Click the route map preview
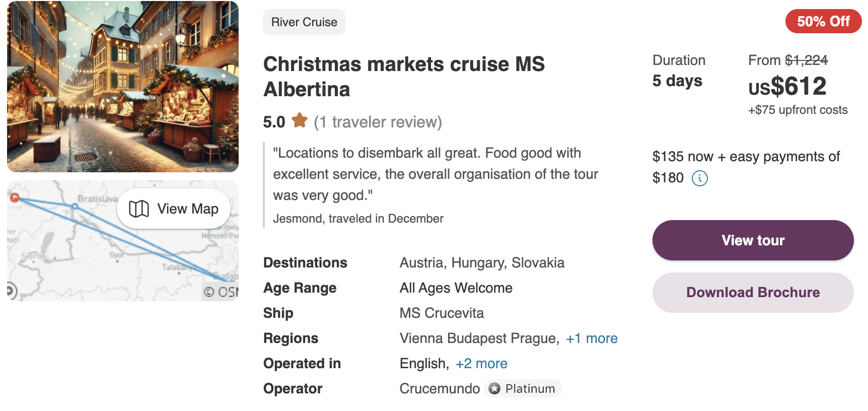This screenshot has height=411, width=868. coord(123,241)
